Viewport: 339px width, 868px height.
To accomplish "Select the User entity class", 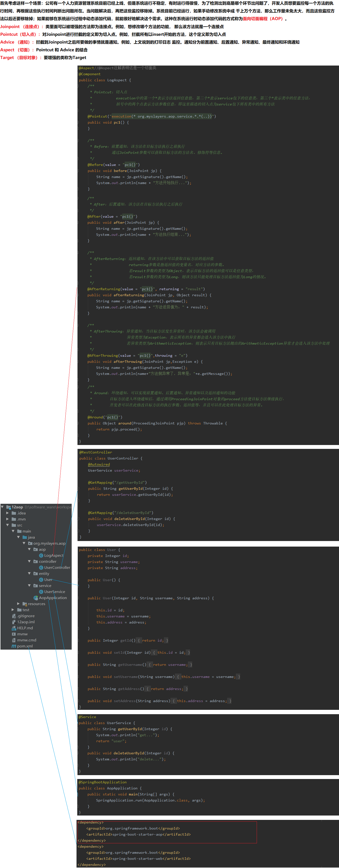I will (48, 579).
